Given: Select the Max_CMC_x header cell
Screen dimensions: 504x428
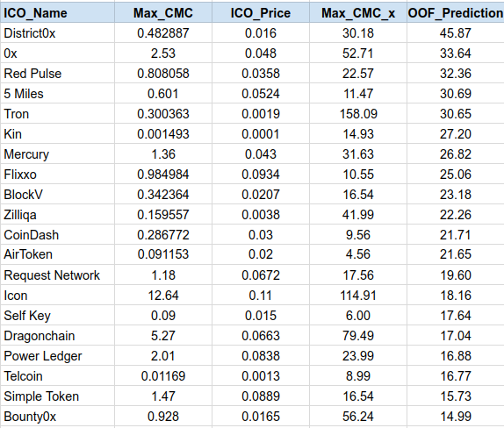Looking at the screenshot, I should click(x=358, y=13).
